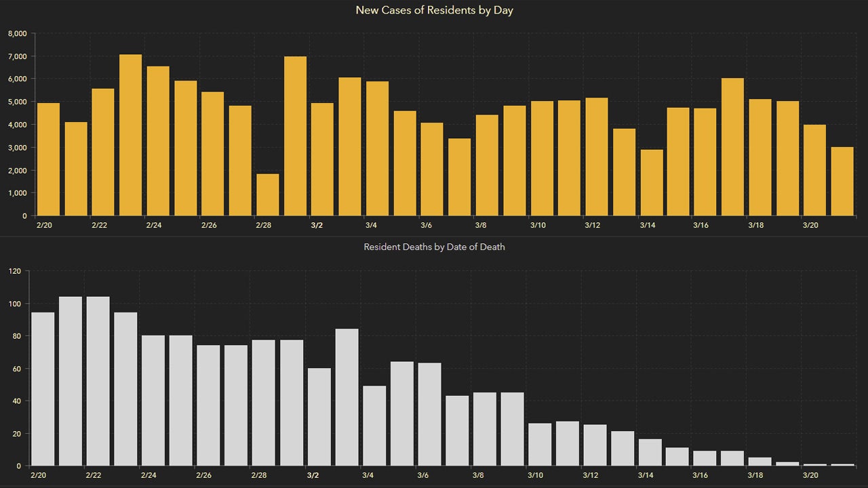Select the 2/22 gray deaths bar
Screen dimensions: 868x488
tap(98, 381)
